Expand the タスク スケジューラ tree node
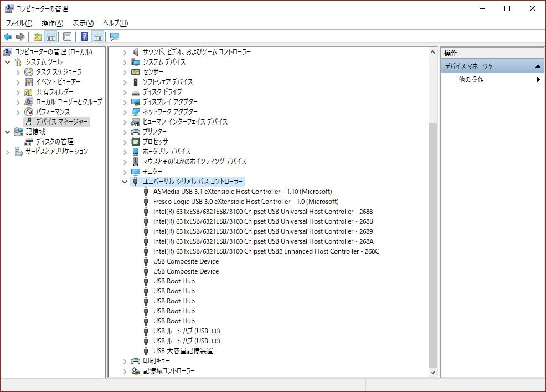The image size is (546, 392). 18,72
